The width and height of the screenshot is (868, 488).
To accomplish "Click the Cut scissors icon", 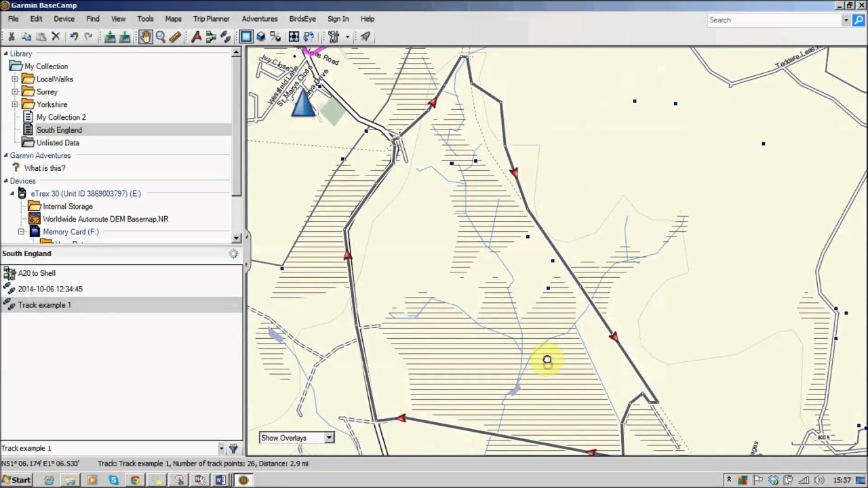I will coord(12,37).
